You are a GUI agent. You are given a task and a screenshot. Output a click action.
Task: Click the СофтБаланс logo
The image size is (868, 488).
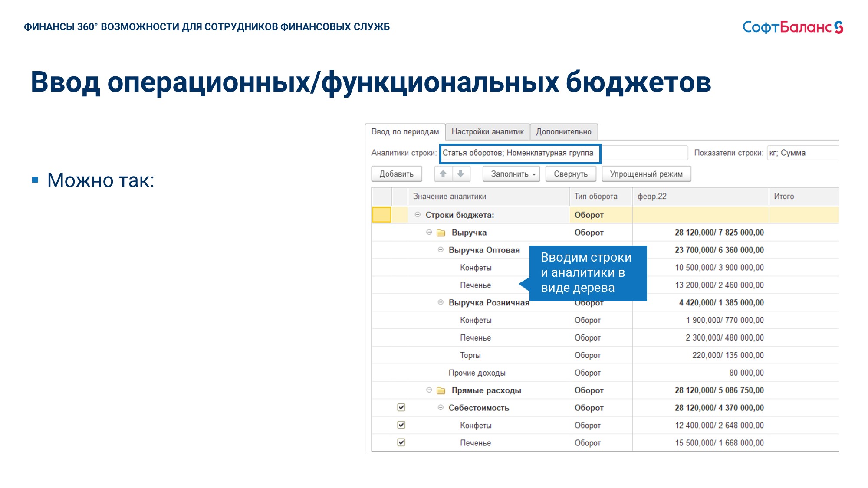tap(792, 27)
